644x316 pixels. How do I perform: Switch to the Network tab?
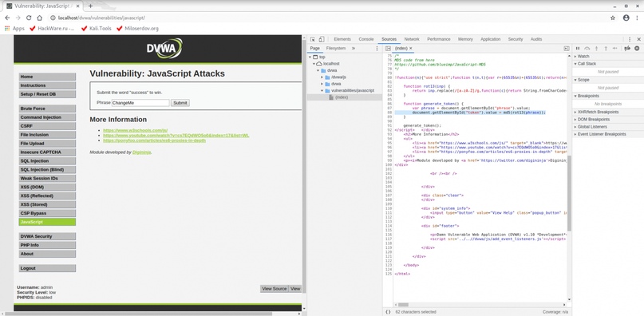[412, 39]
